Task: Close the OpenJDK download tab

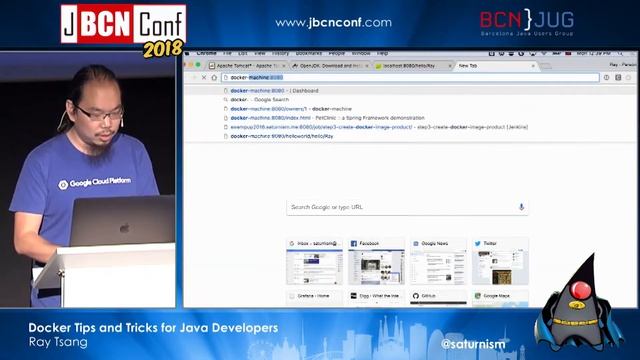Action: 367,66
